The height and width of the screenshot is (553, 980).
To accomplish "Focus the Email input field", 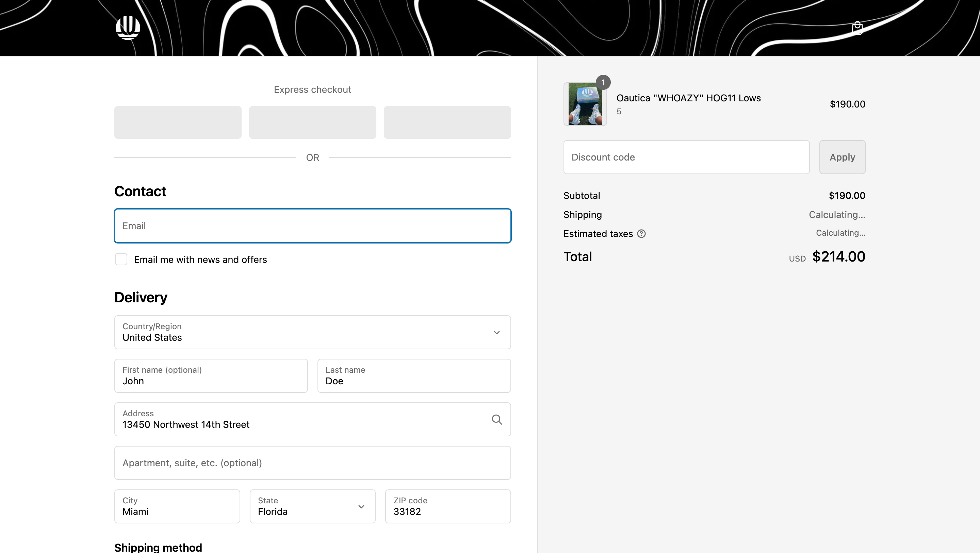I will [x=312, y=225].
